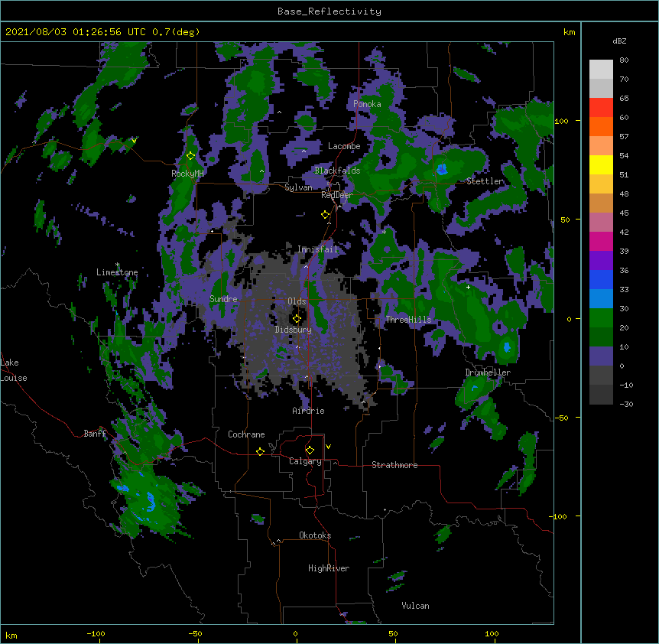Select the orange 57–60 dBZ legend swatch
The image size is (659, 644).
pyautogui.click(x=601, y=126)
